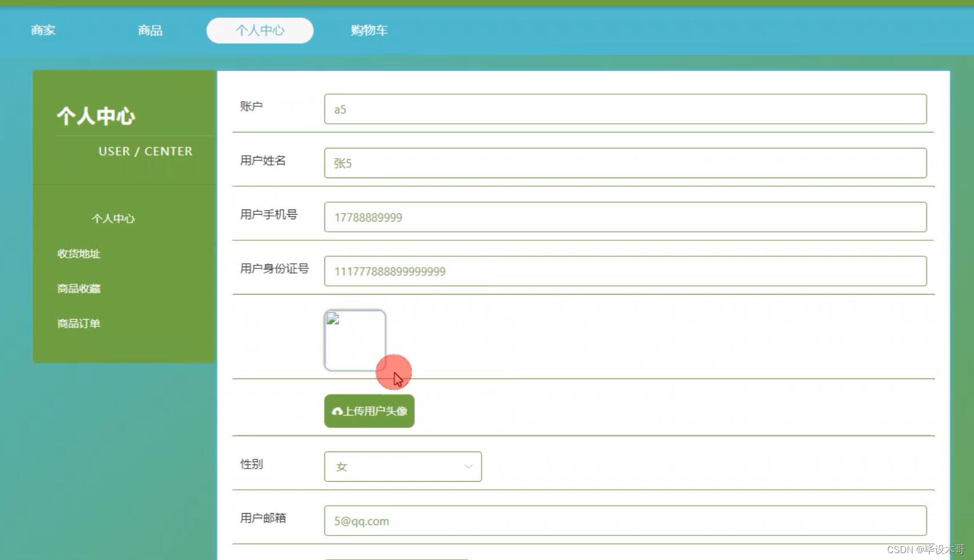Click the 用户姓名 field label
The width and height of the screenshot is (974, 560).
(263, 160)
